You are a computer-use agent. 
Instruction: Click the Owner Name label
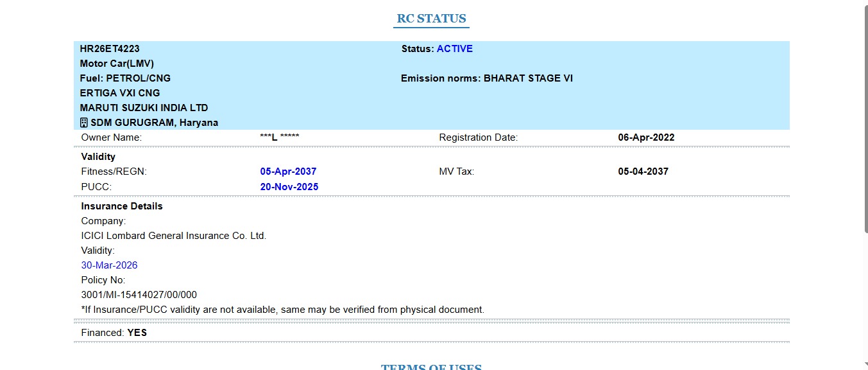point(112,137)
